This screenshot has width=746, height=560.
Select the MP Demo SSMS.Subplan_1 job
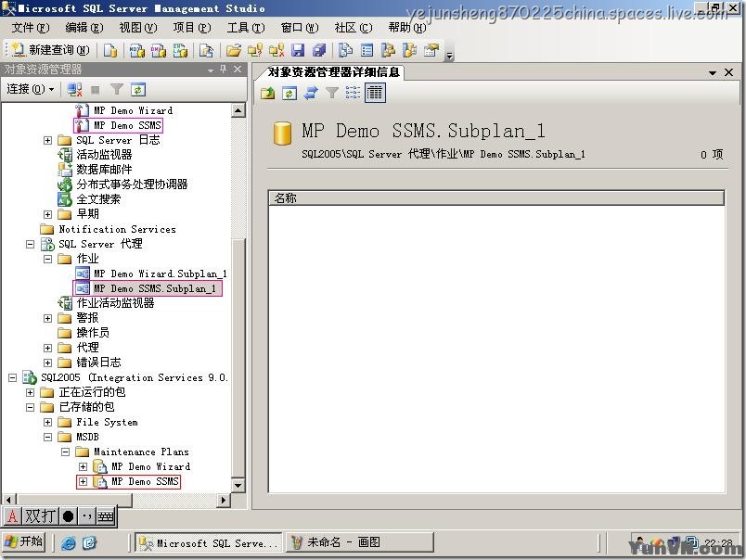click(154, 288)
